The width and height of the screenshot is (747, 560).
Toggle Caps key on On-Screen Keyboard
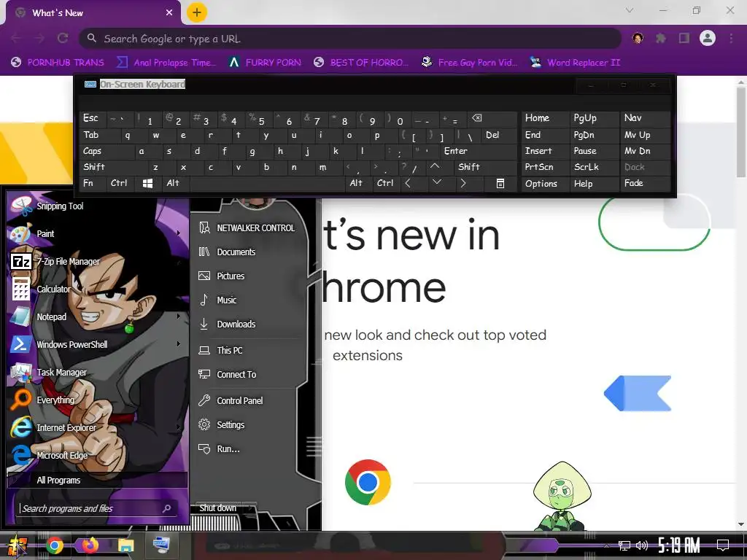pyautogui.click(x=107, y=151)
